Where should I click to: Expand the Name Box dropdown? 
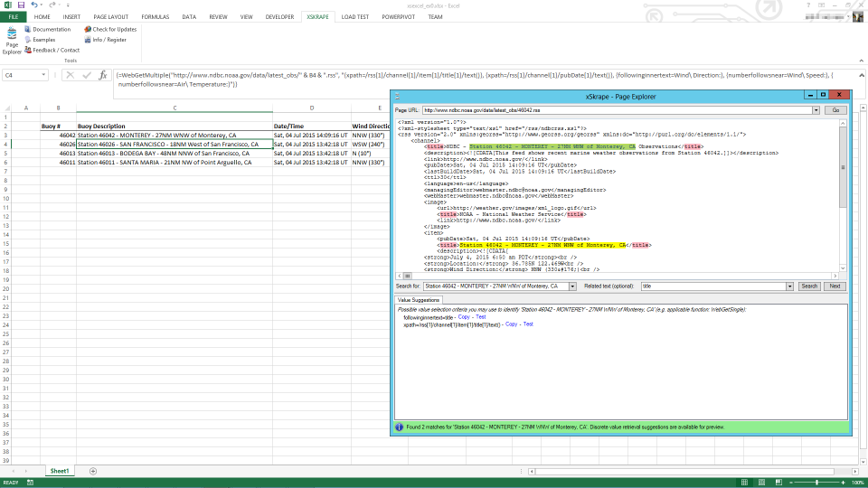tap(43, 75)
